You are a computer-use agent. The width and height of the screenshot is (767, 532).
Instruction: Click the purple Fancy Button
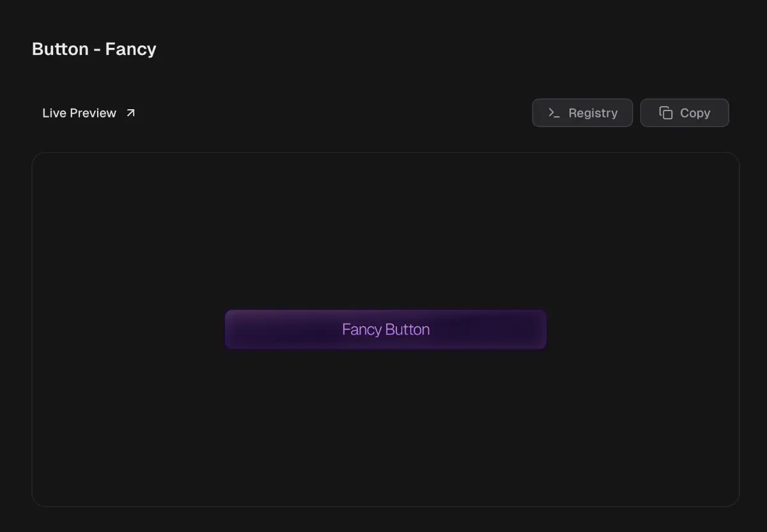coord(385,330)
